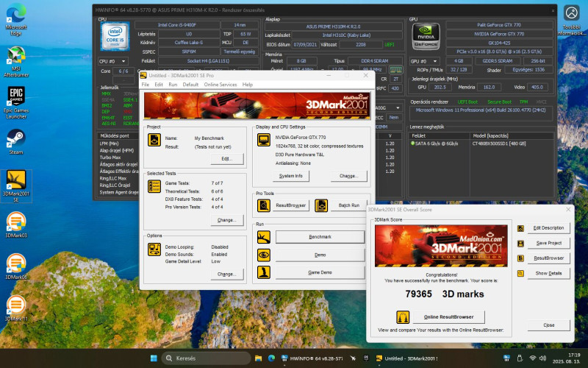Click the Save Project button
Screen dimensions: 588x368
tap(548, 243)
